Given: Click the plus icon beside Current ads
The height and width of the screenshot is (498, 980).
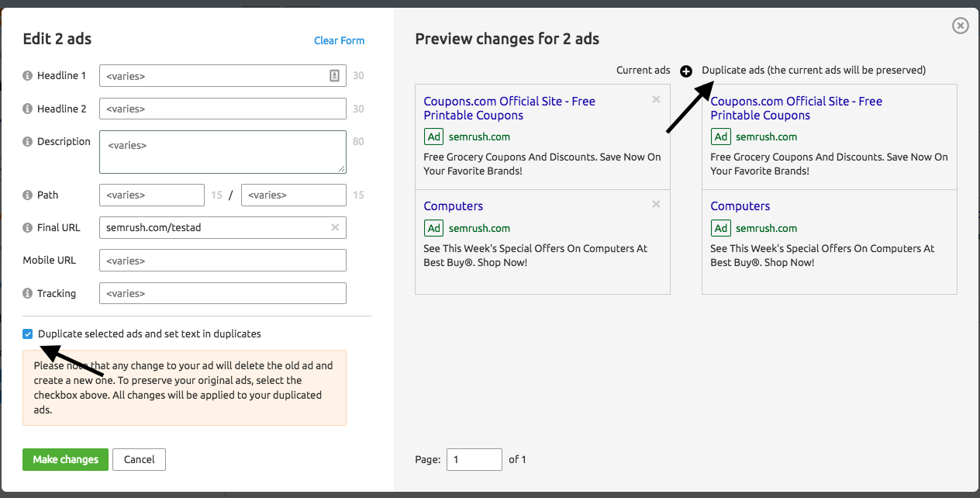Looking at the screenshot, I should tap(685, 71).
